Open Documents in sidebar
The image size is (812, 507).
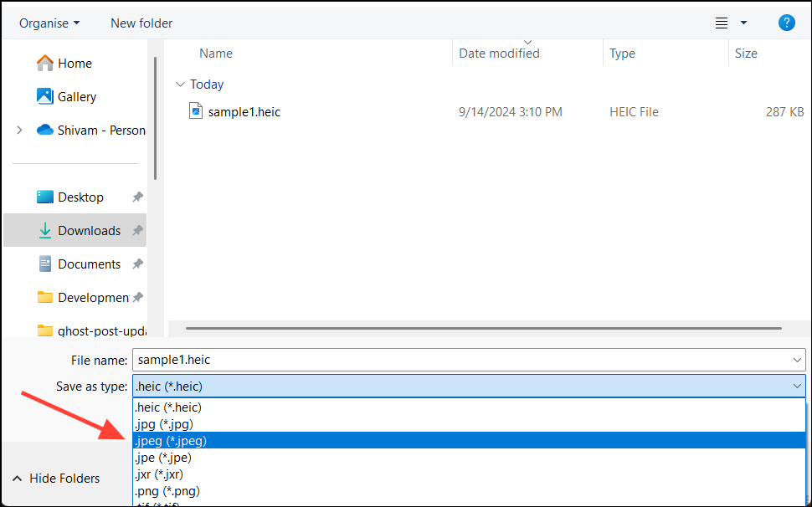[89, 264]
